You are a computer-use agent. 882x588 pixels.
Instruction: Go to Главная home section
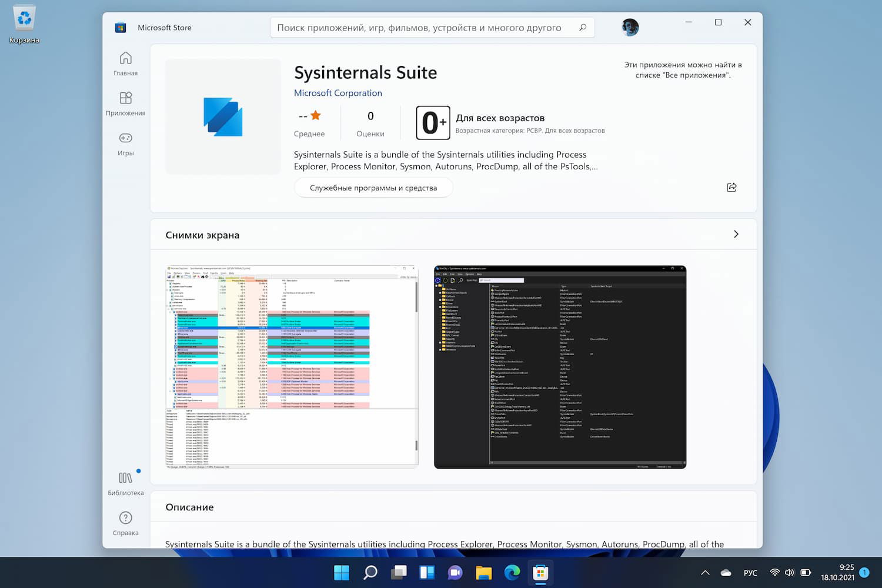(125, 64)
